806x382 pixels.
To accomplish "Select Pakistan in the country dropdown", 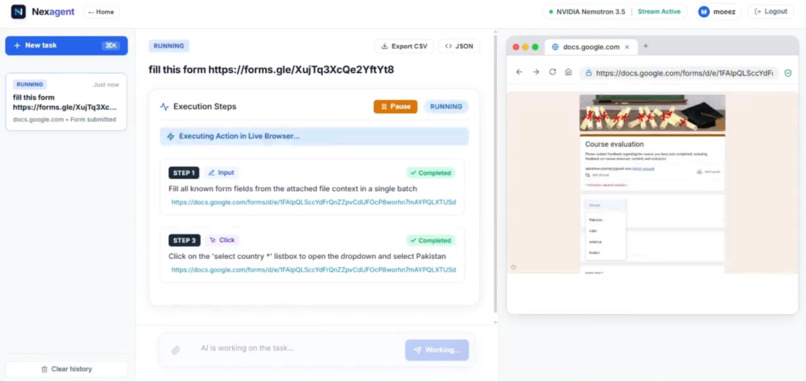I will pyautogui.click(x=596, y=220).
